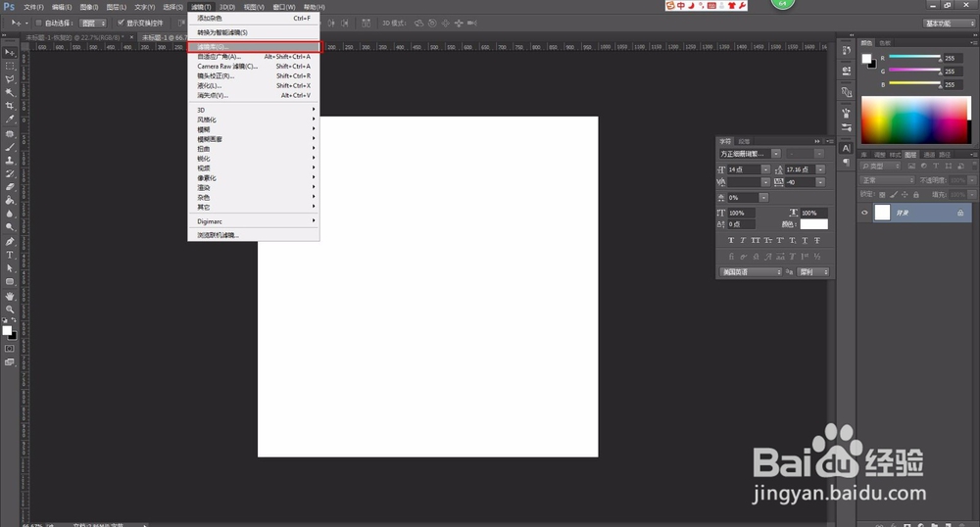This screenshot has height=527, width=980.
Task: Select the Polygonal Lasso tool
Action: (10, 79)
